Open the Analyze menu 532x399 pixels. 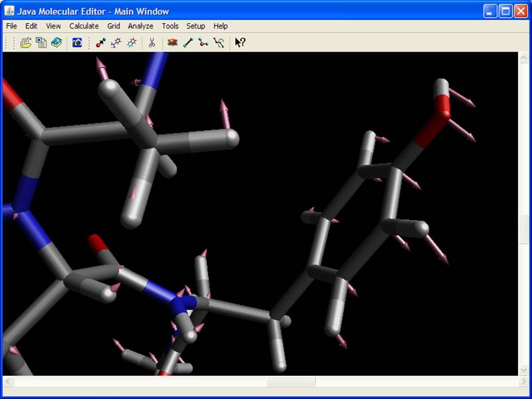(140, 26)
